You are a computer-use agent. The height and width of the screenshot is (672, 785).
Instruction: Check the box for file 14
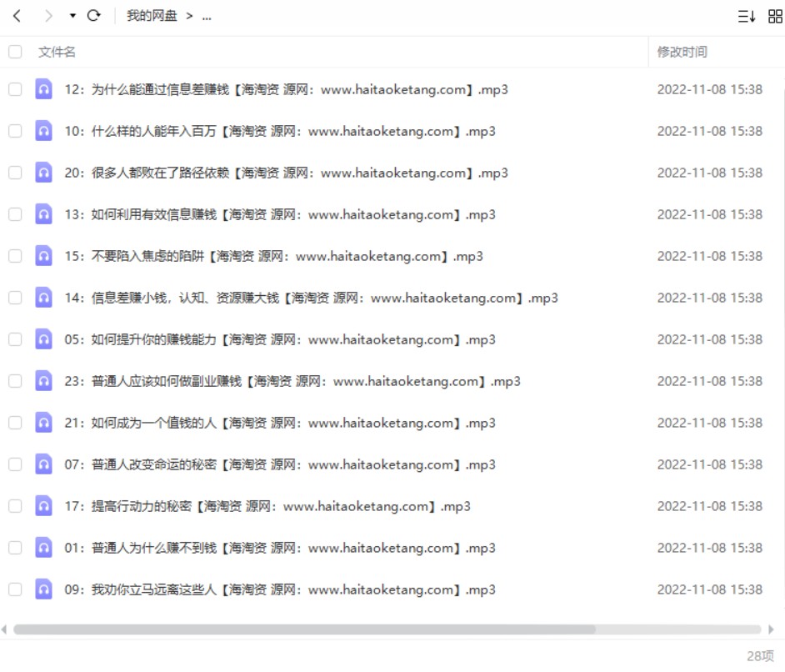point(15,298)
